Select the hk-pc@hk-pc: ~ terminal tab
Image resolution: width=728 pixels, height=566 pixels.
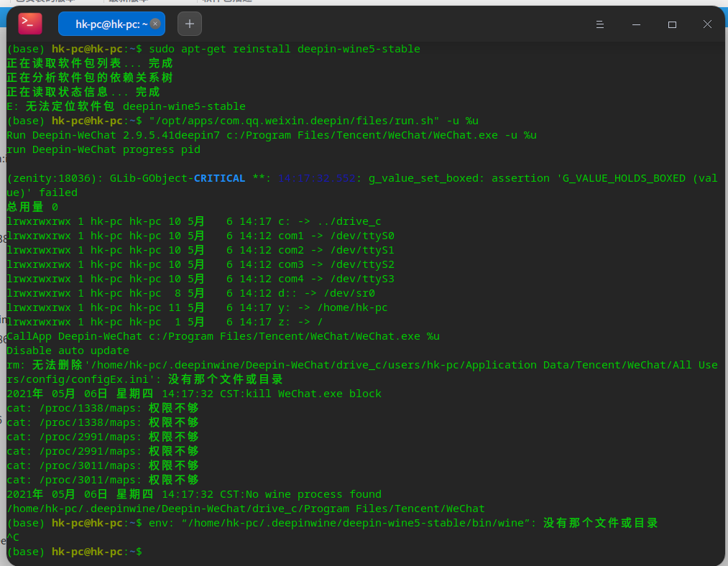[108, 24]
